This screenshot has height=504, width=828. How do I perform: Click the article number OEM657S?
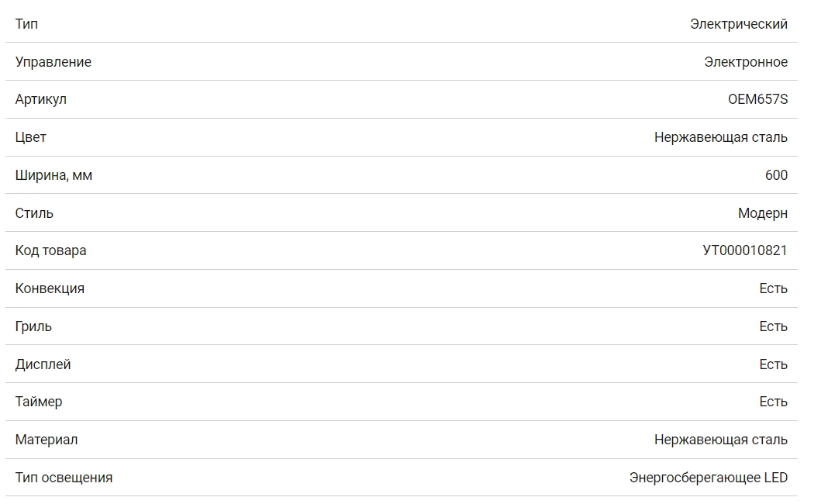pos(757,100)
